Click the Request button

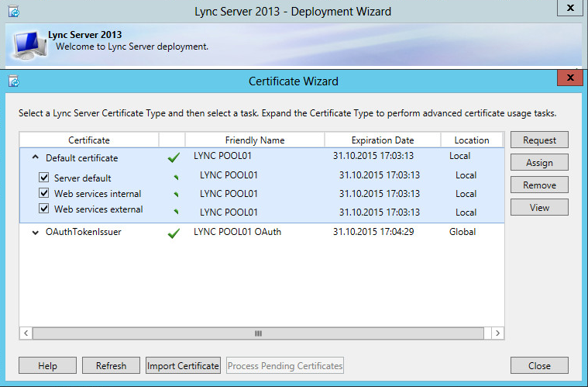pos(539,140)
